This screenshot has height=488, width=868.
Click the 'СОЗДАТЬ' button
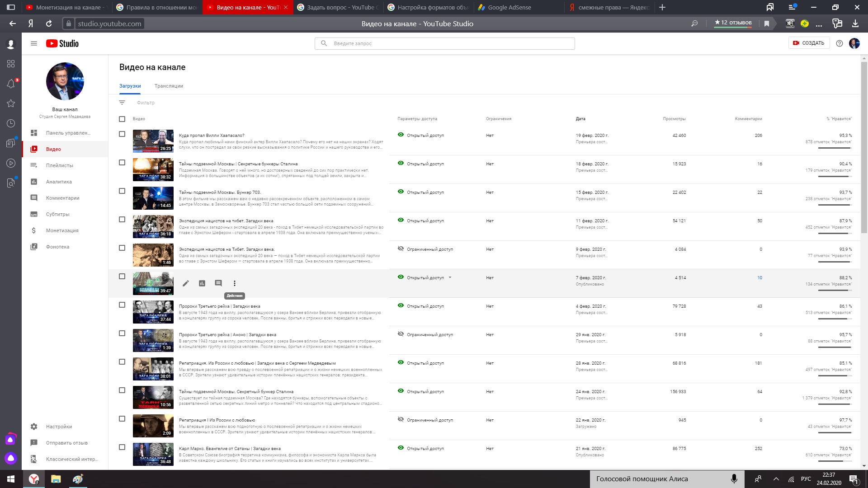pyautogui.click(x=809, y=43)
